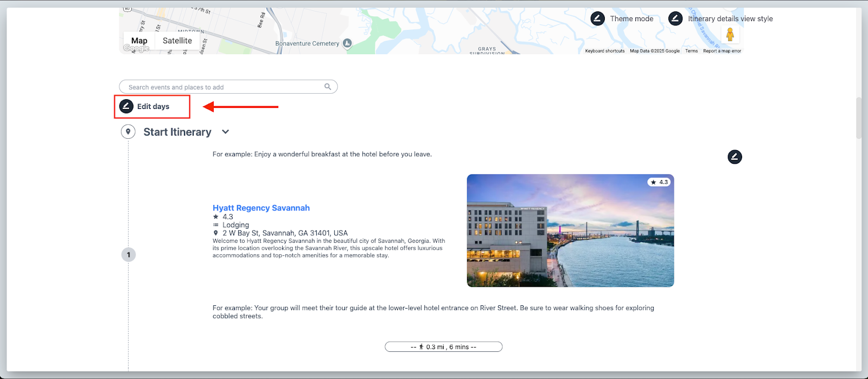
Task: Click the walking distance 0.3 mi, 6 mins pill
Action: [444, 346]
